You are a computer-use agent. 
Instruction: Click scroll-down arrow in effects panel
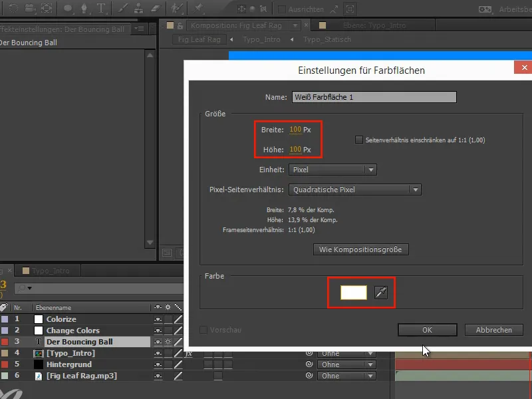(150, 243)
